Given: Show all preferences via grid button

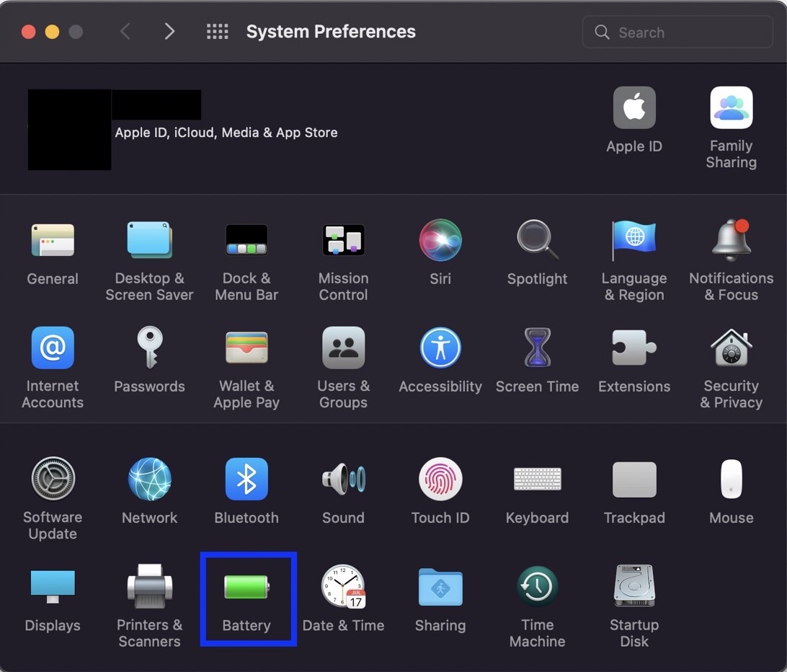Looking at the screenshot, I should [218, 32].
